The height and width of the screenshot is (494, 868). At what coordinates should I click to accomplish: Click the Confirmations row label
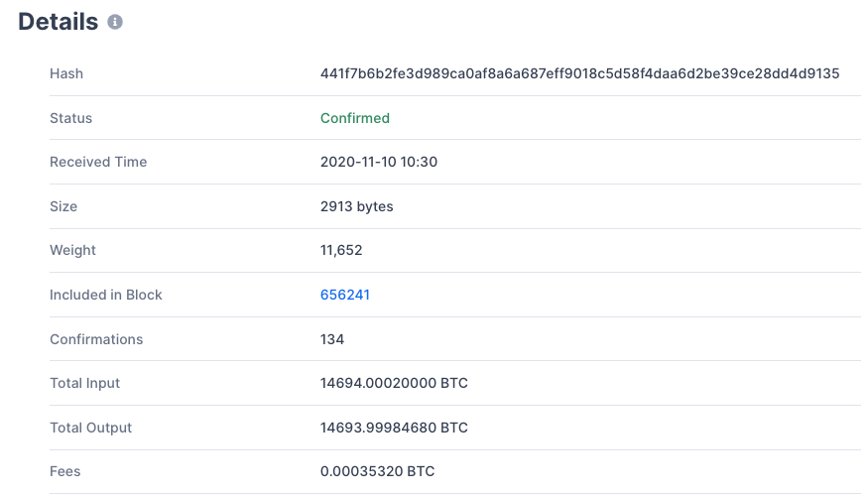pyautogui.click(x=96, y=339)
